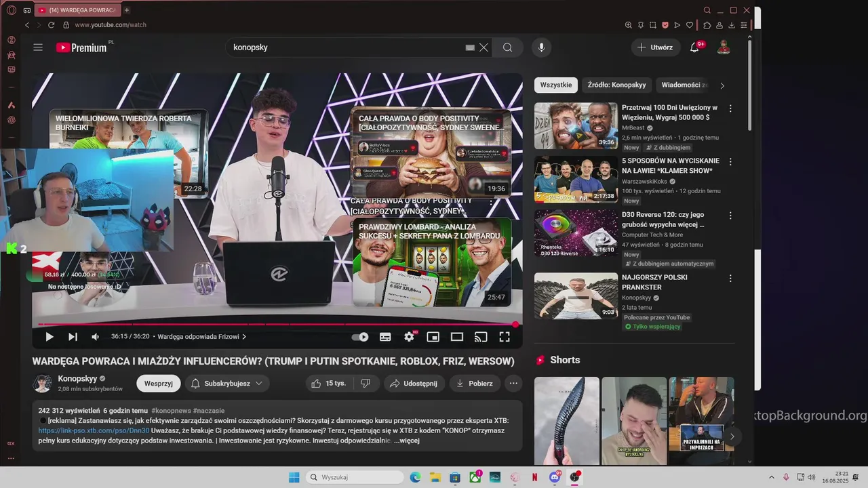Image resolution: width=868 pixels, height=488 pixels.
Task: Search tabs with top-right magnifier
Action: click(x=707, y=10)
